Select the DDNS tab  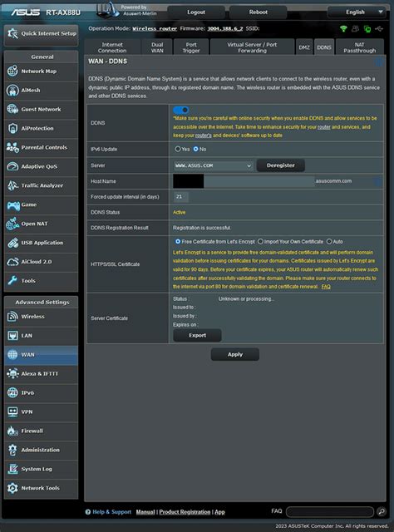coord(324,47)
